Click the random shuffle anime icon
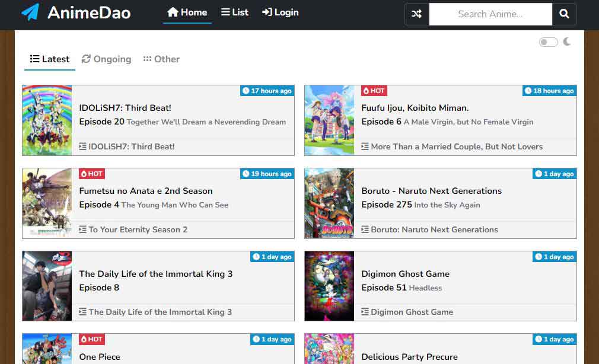This screenshot has height=364, width=599. (x=417, y=14)
